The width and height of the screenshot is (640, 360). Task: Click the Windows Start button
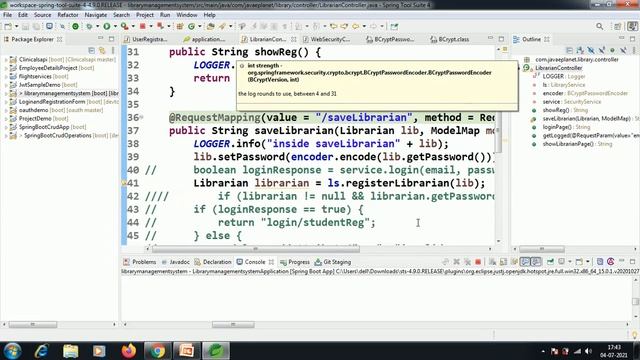point(13,351)
